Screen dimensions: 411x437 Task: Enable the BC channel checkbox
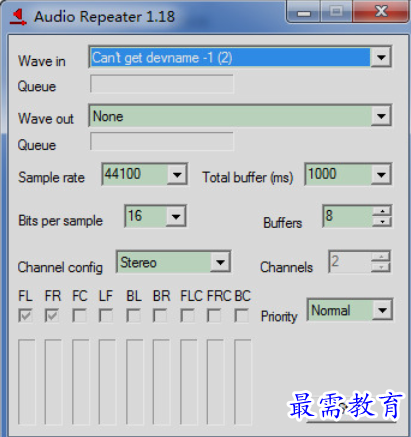pyautogui.click(x=241, y=315)
